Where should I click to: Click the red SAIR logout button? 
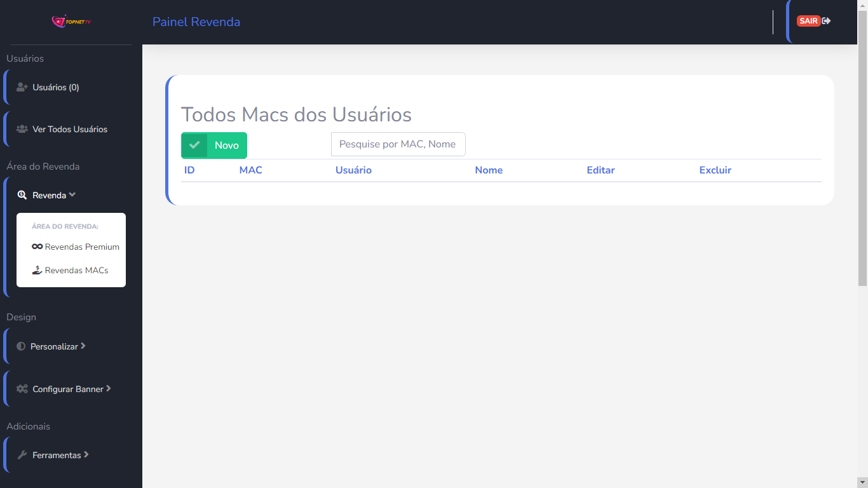(x=808, y=21)
